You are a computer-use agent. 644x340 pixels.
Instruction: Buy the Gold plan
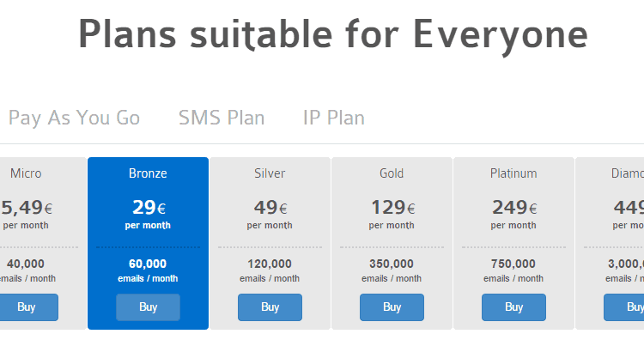point(392,307)
